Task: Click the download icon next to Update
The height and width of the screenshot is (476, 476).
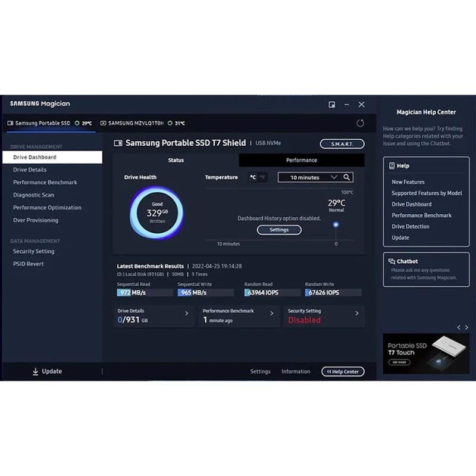Action: (35, 371)
